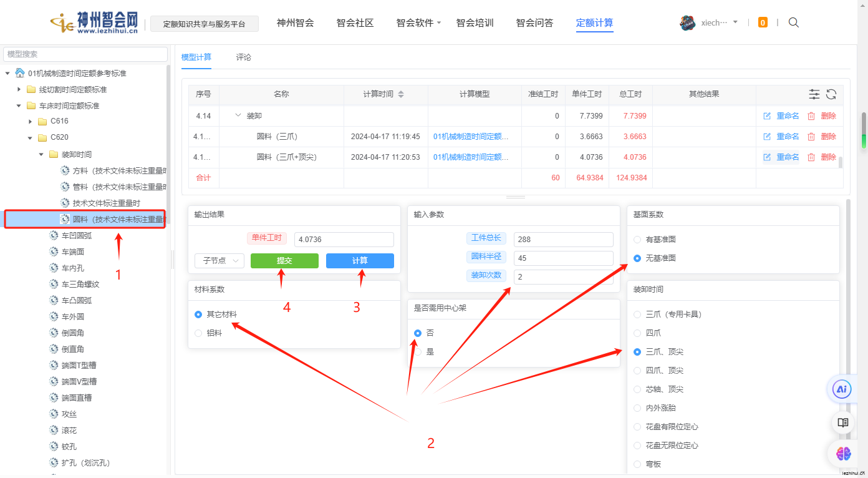Open 定额计算 nav item
This screenshot has height=478, width=868.
click(x=595, y=23)
